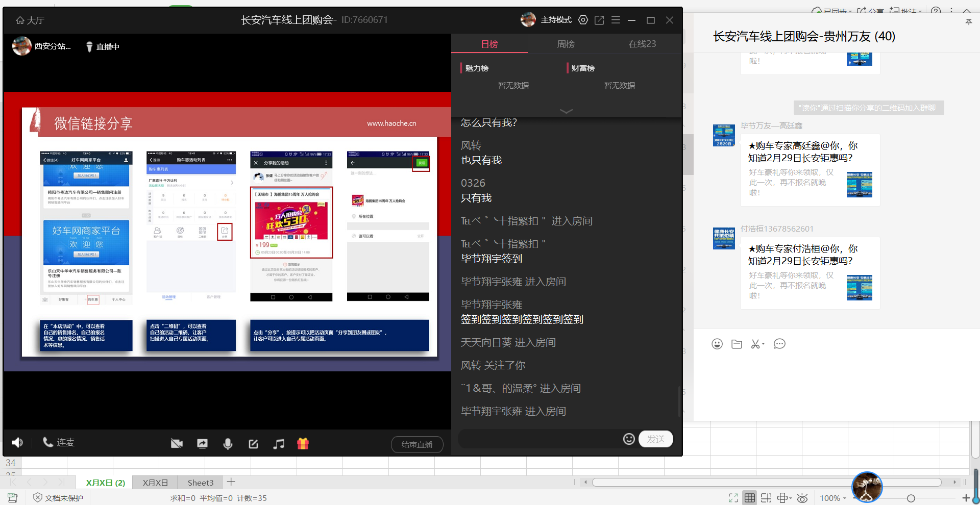The image size is (980, 505).
Task: Click the 发送 send button
Action: point(656,439)
